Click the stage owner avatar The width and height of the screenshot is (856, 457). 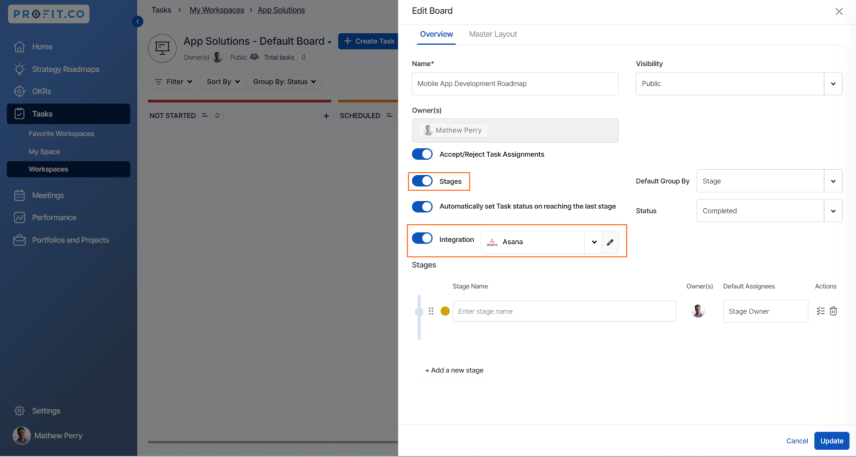click(698, 311)
